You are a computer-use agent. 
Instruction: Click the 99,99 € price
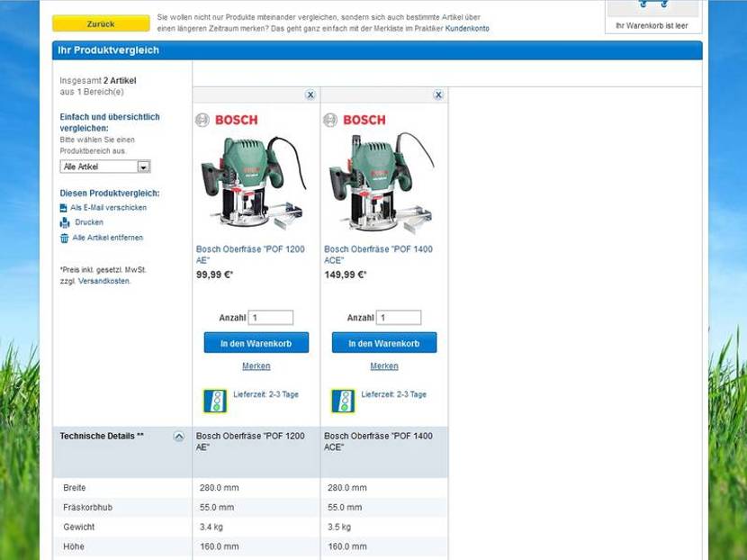click(214, 275)
